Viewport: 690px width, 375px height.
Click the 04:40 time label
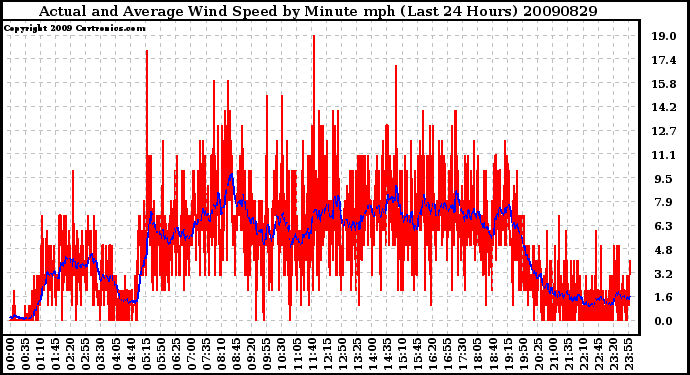point(131,355)
